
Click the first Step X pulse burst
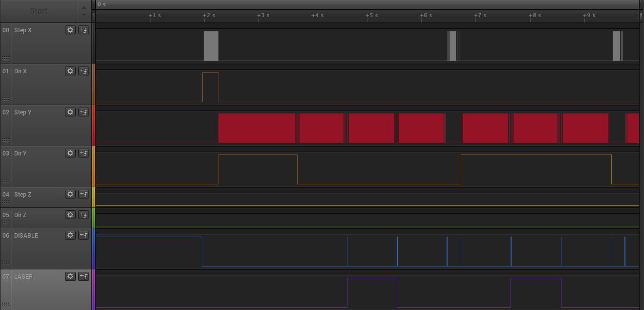pyautogui.click(x=211, y=46)
